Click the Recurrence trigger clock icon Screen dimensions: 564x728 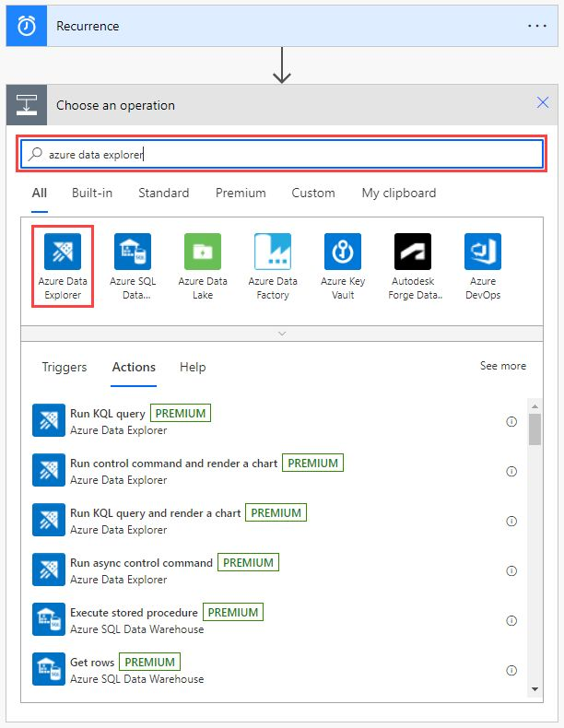click(28, 26)
